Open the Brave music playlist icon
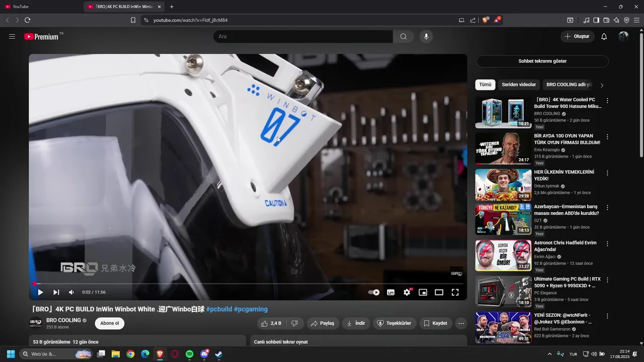This screenshot has width=644, height=362. (x=586, y=20)
